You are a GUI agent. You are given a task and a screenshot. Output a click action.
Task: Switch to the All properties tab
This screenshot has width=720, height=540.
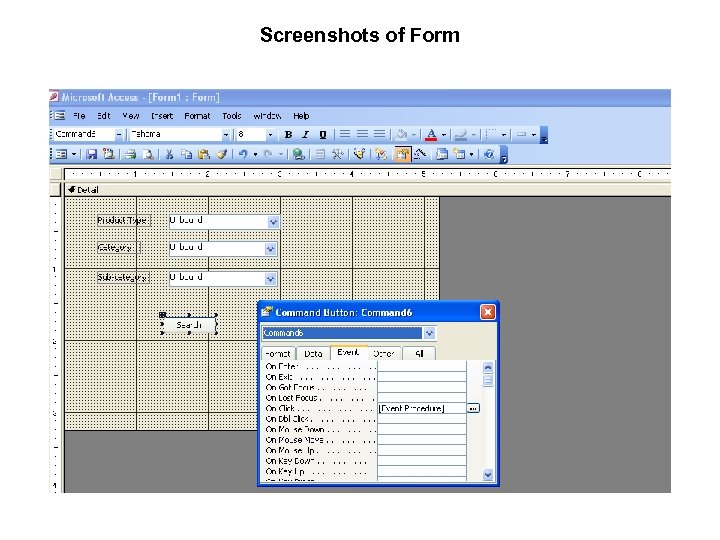[419, 354]
